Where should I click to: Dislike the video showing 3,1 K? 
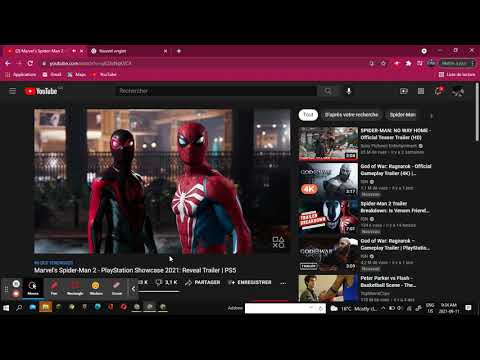[166, 282]
